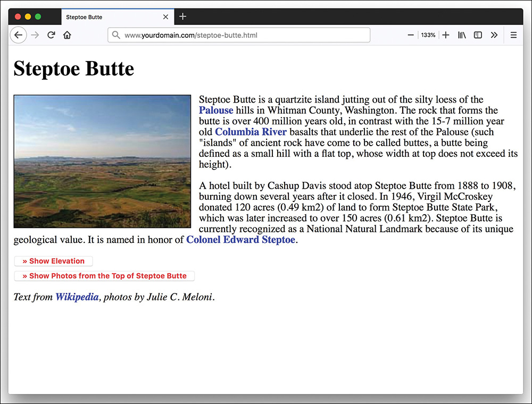The image size is (532, 404).
Task: Open the home page
Action: [x=67, y=35]
